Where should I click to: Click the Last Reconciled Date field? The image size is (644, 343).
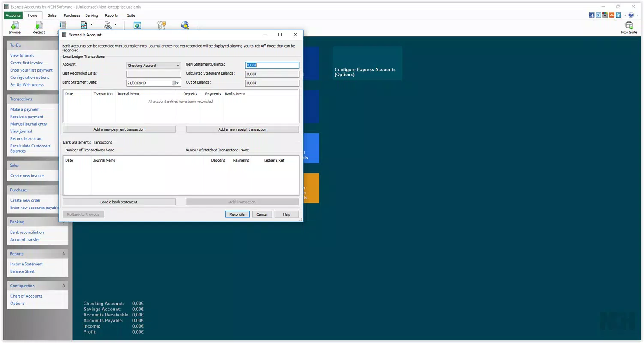point(153,74)
